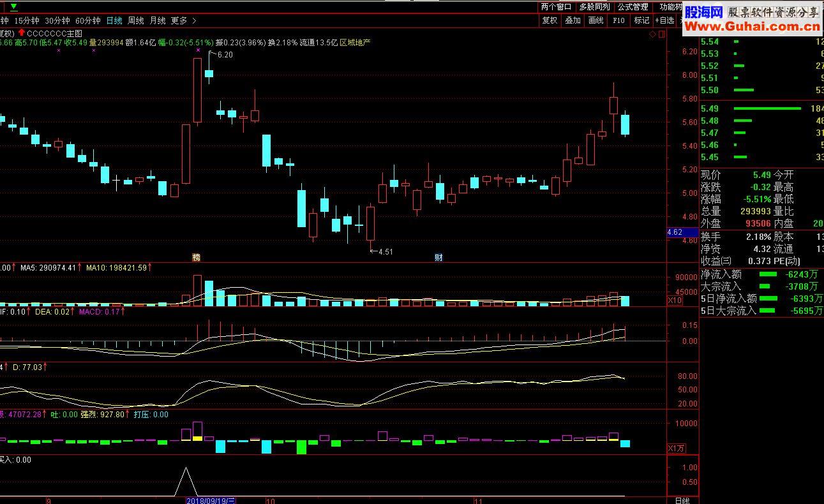Click the MA10: 198421.59 volume label
The height and width of the screenshot is (504, 824).
click(116, 268)
